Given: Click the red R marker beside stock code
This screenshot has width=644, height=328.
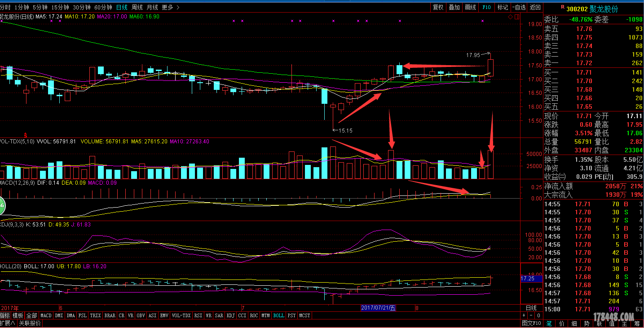Looking at the screenshot, I should [563, 7].
